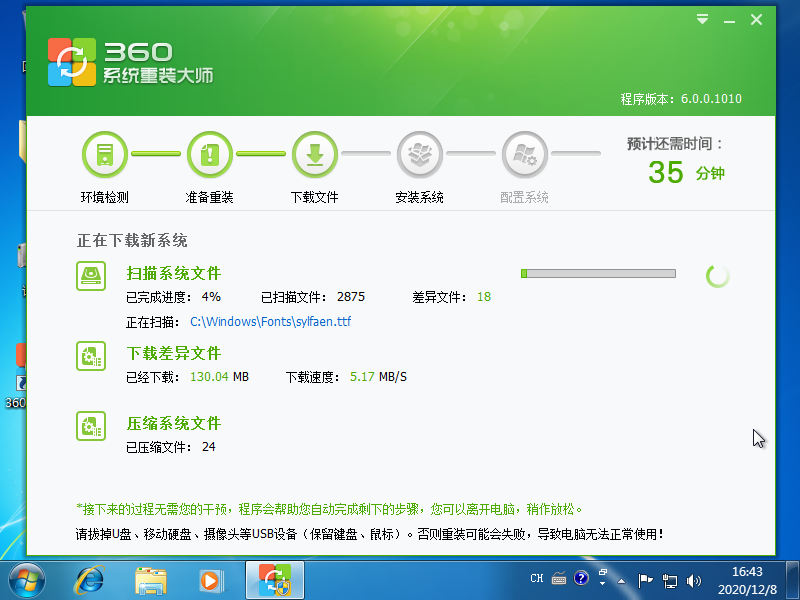Click the 准备重装 step icon

click(x=210, y=154)
